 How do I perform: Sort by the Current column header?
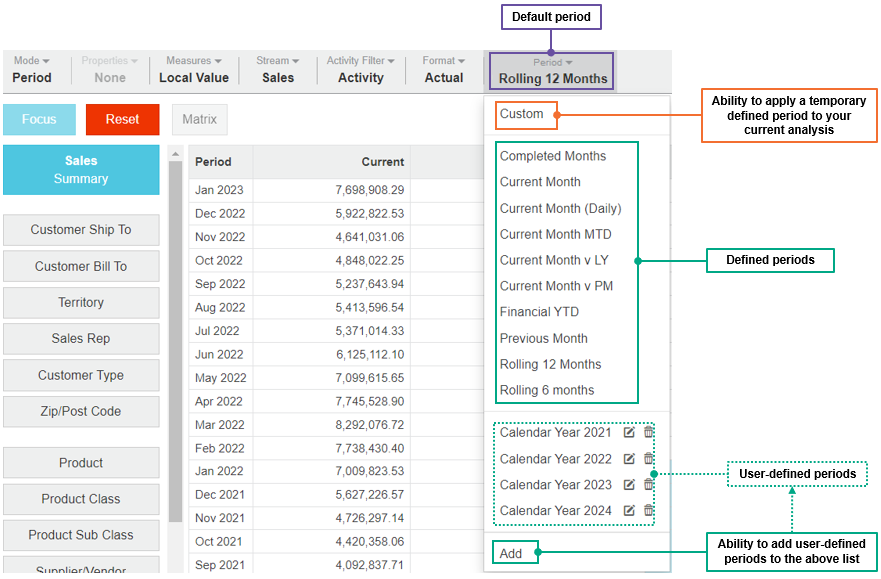pos(331,162)
